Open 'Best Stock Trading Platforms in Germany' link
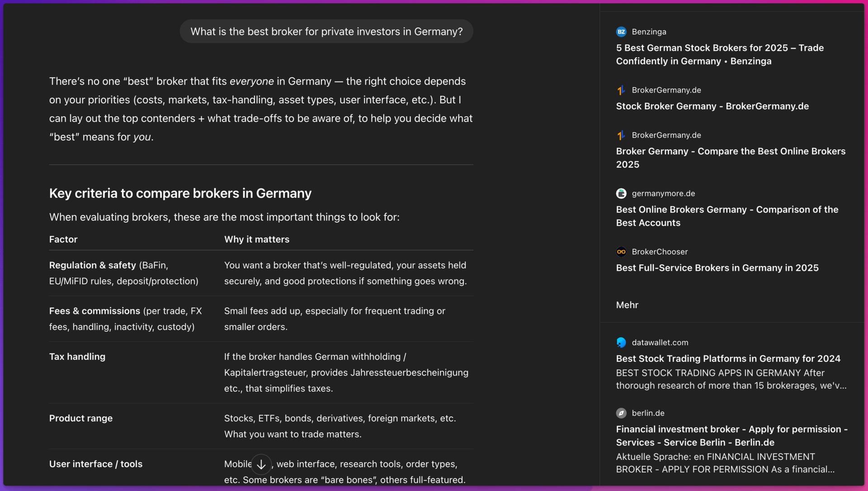Image resolution: width=868 pixels, height=491 pixels. pyautogui.click(x=728, y=359)
